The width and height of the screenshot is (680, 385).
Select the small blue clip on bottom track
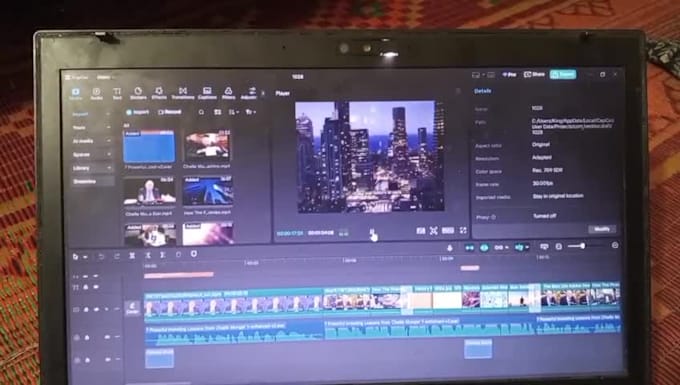[159, 359]
